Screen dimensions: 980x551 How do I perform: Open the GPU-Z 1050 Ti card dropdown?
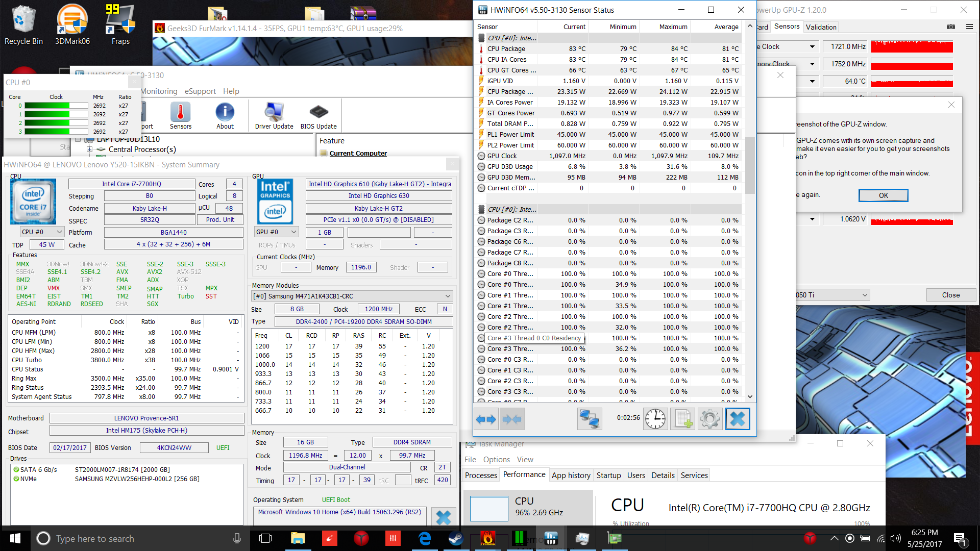(x=832, y=295)
